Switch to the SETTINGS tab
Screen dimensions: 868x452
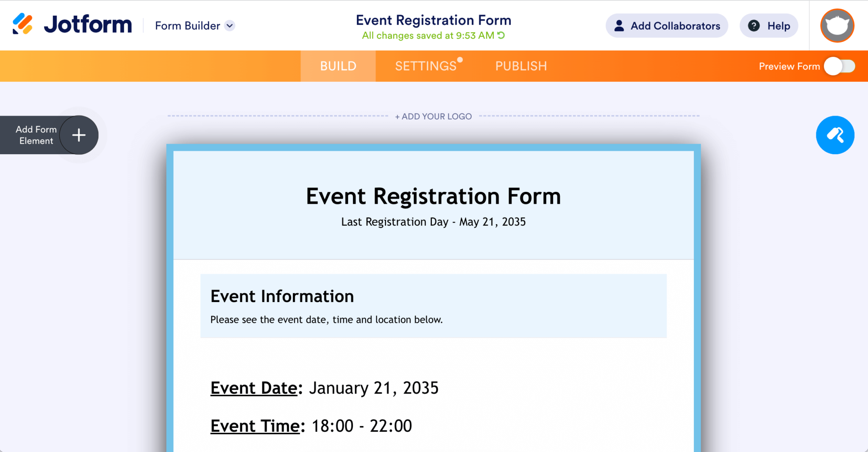tap(425, 66)
